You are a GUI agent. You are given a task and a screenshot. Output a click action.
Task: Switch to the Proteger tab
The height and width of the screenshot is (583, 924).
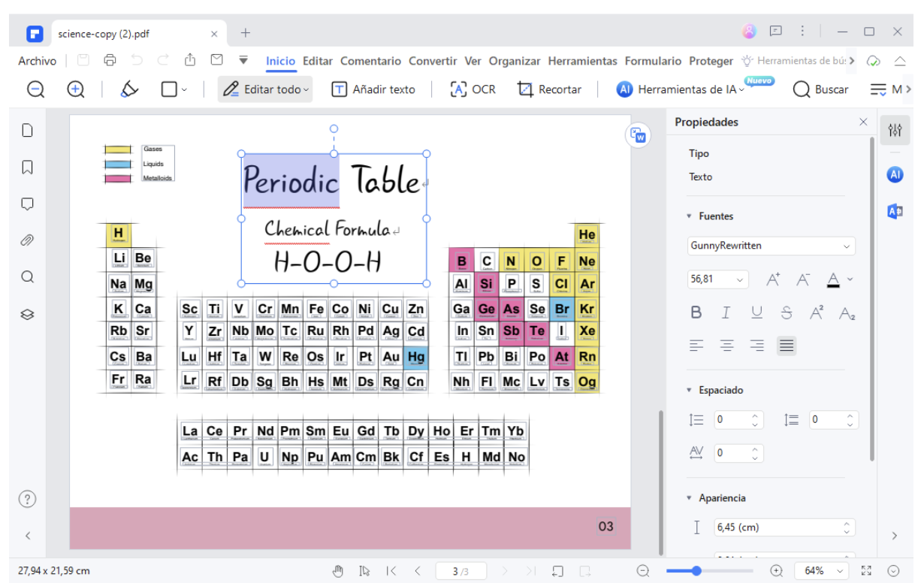pyautogui.click(x=711, y=61)
